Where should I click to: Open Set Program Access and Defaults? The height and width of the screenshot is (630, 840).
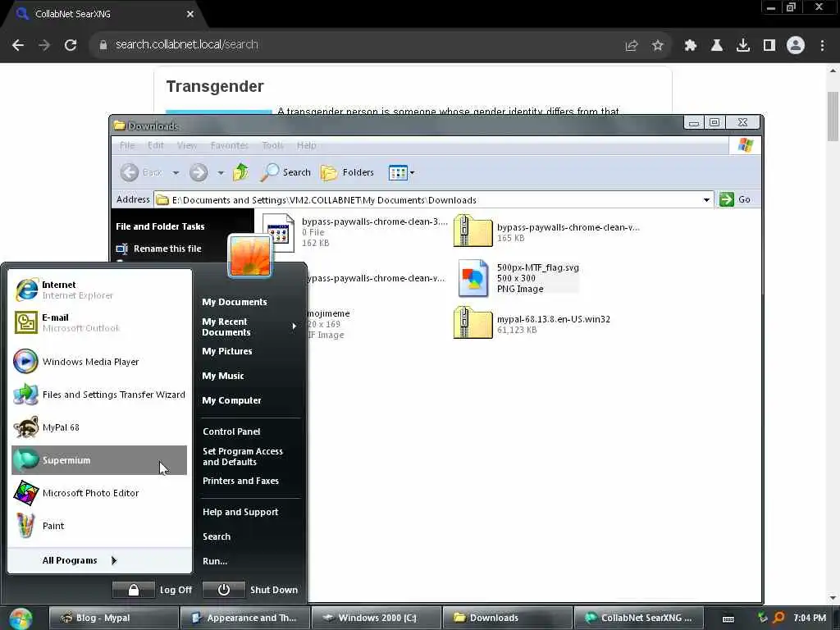pyautogui.click(x=243, y=456)
